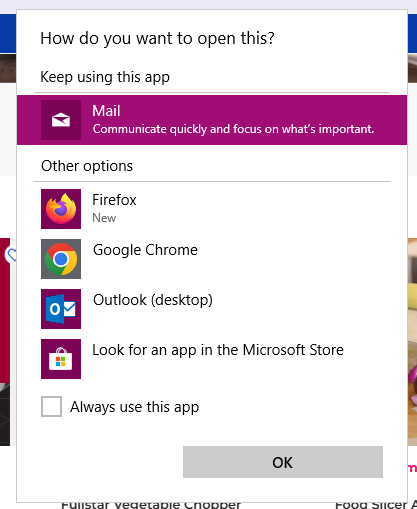Choose the Firefox option label
Screen dimensions: 417x509
tap(114, 200)
